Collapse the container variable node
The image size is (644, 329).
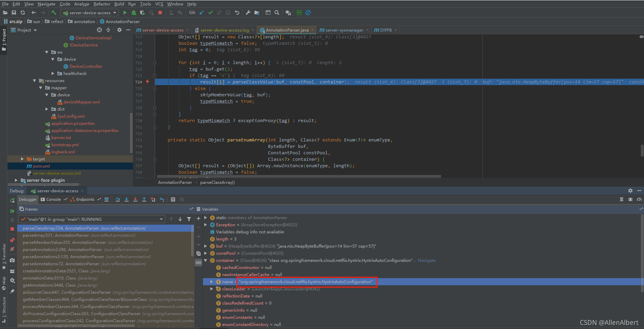[206, 260]
